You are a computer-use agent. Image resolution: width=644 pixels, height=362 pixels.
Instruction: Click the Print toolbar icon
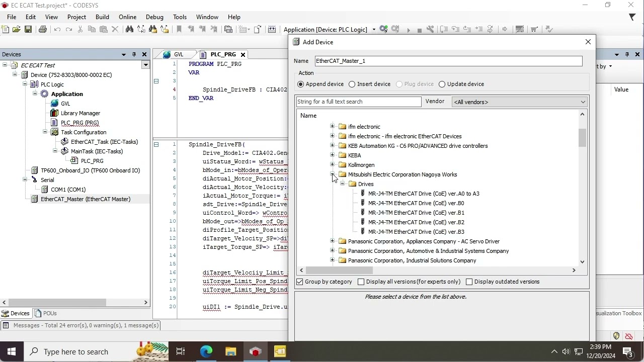tap(43, 29)
